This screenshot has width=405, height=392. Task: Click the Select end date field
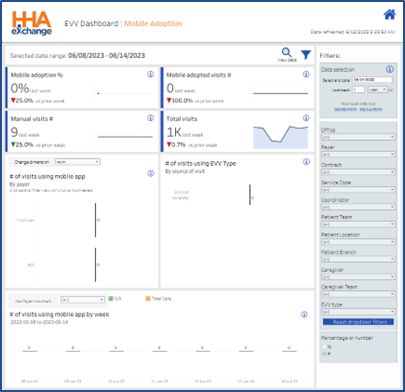(x=372, y=80)
